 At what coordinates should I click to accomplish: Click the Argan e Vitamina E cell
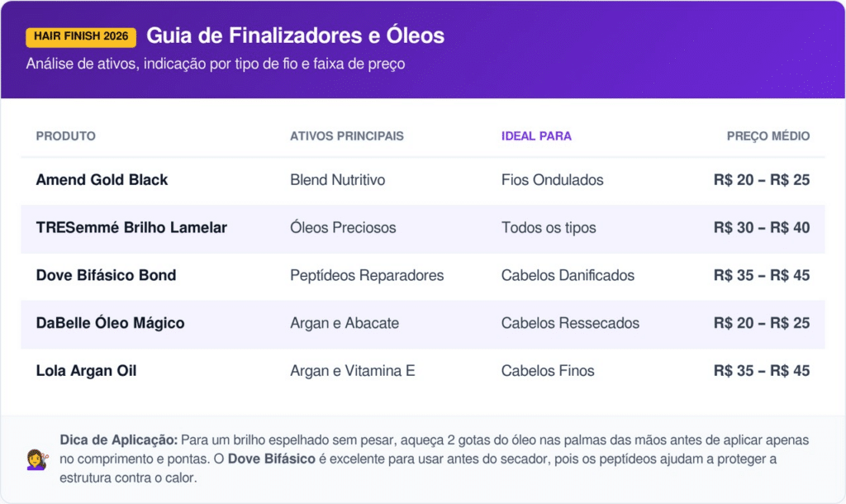(x=352, y=371)
